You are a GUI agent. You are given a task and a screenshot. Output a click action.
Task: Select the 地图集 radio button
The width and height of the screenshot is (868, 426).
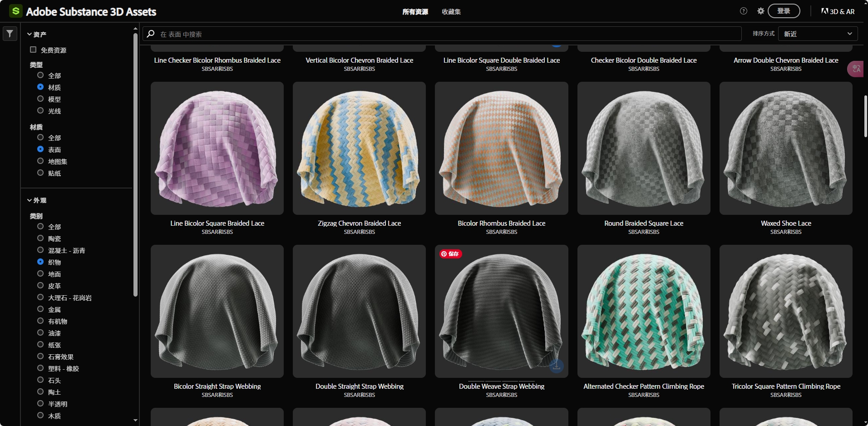click(40, 161)
